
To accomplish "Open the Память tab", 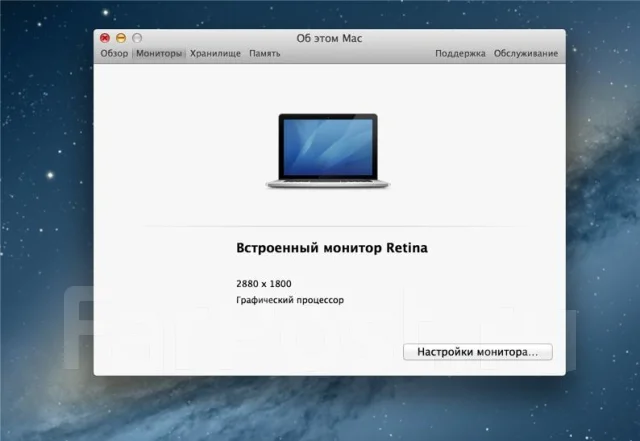I will pos(264,53).
